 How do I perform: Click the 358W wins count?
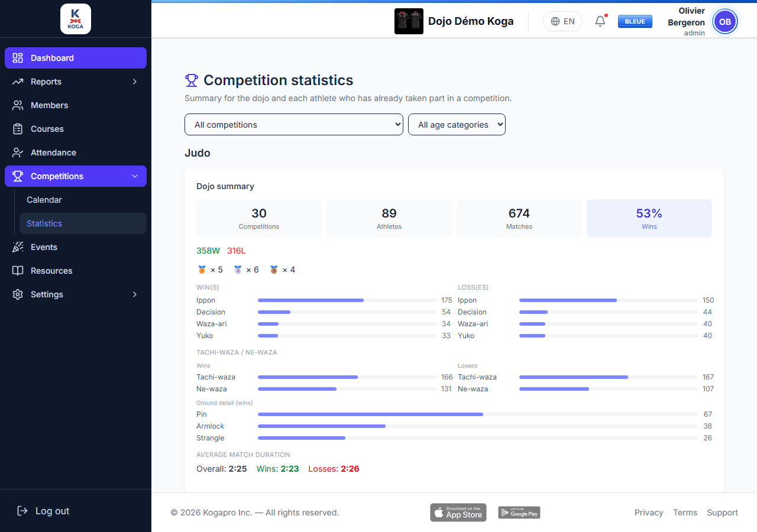208,251
